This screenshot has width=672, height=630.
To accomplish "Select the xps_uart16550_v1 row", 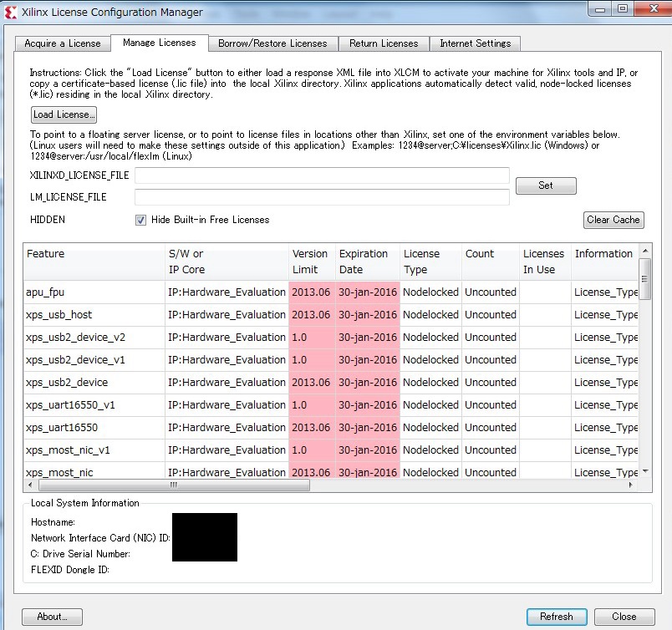I will pos(331,405).
